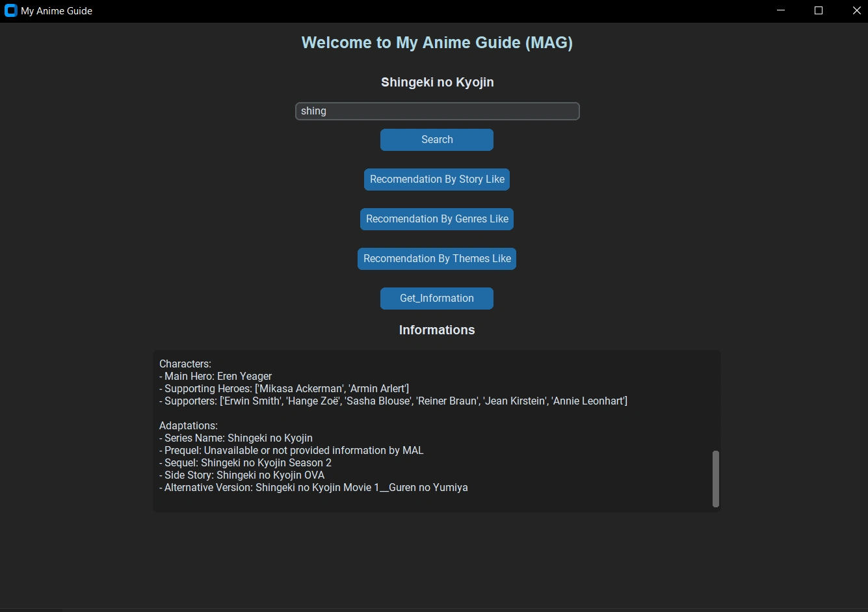Click the 'Shingeki no Kyojin' title label
The image size is (868, 612).
coord(437,82)
